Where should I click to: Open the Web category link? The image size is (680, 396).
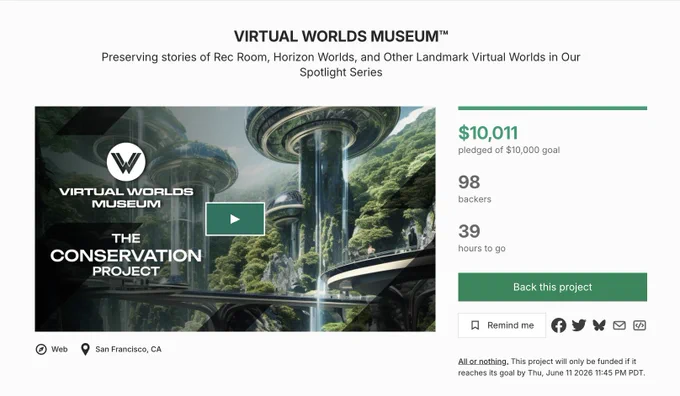[x=59, y=349]
